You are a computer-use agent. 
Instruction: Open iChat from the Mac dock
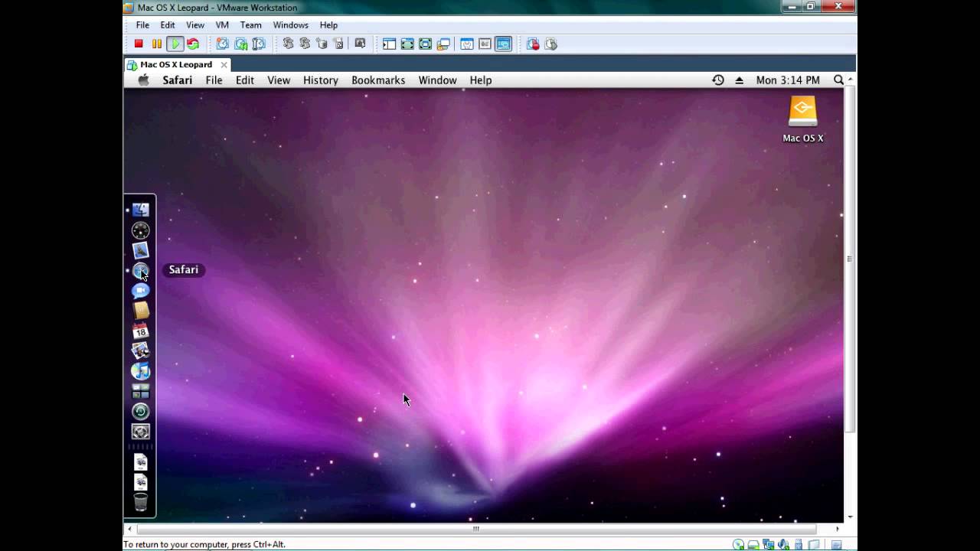(140, 291)
